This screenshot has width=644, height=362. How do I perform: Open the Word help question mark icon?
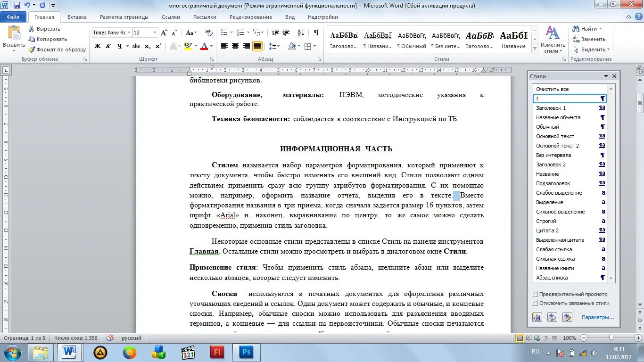click(x=638, y=16)
